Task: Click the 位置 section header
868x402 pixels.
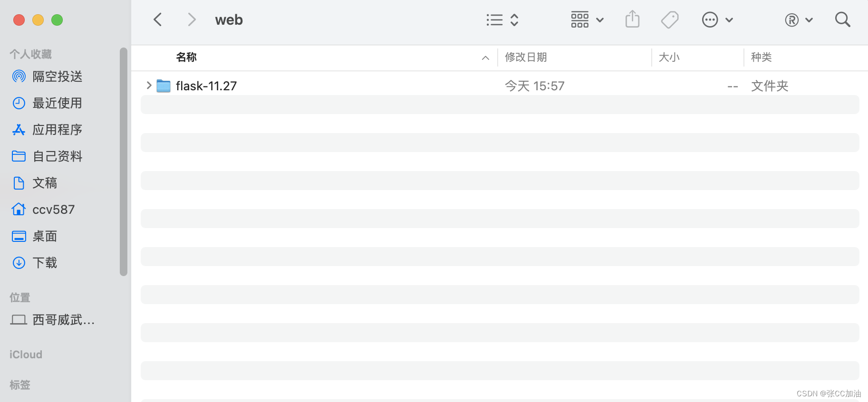Action: tap(20, 297)
